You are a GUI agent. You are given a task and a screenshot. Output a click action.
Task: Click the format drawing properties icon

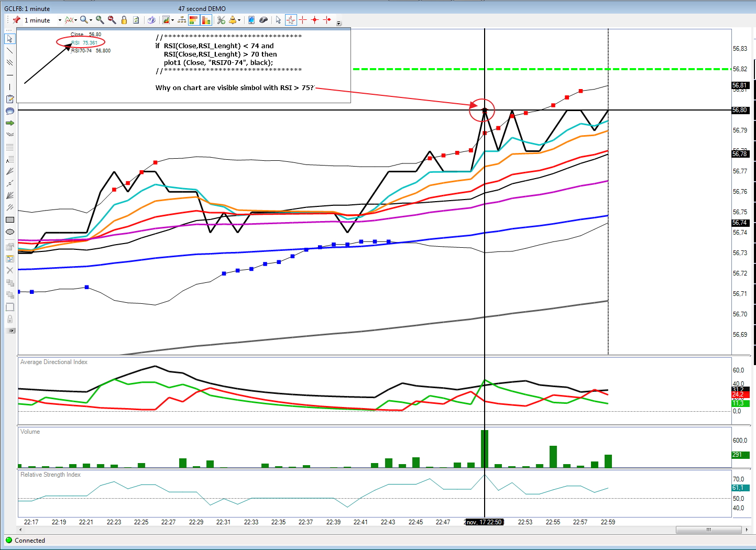coord(9,246)
